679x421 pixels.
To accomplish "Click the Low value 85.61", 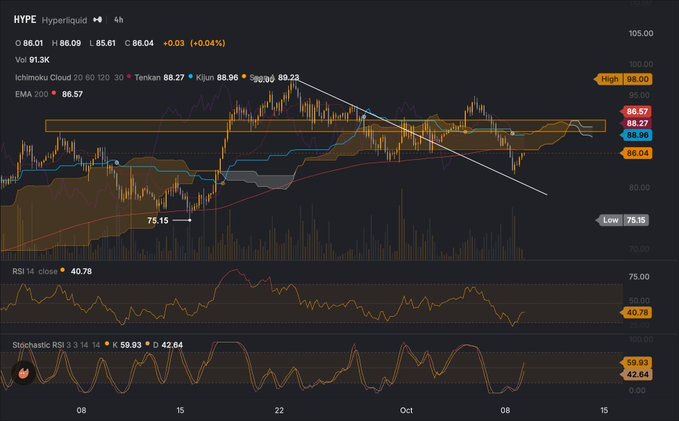I will pos(106,43).
